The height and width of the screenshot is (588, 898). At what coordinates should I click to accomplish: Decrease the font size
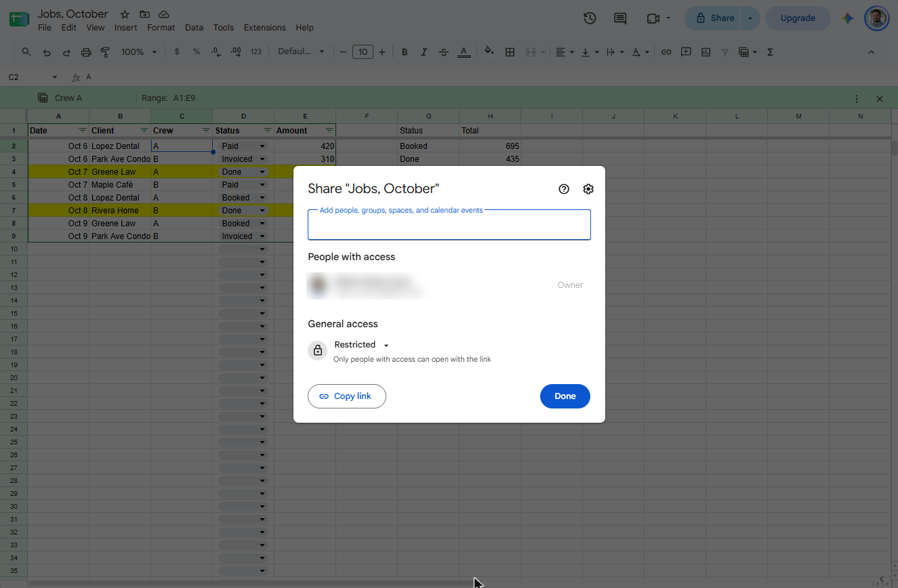[344, 52]
